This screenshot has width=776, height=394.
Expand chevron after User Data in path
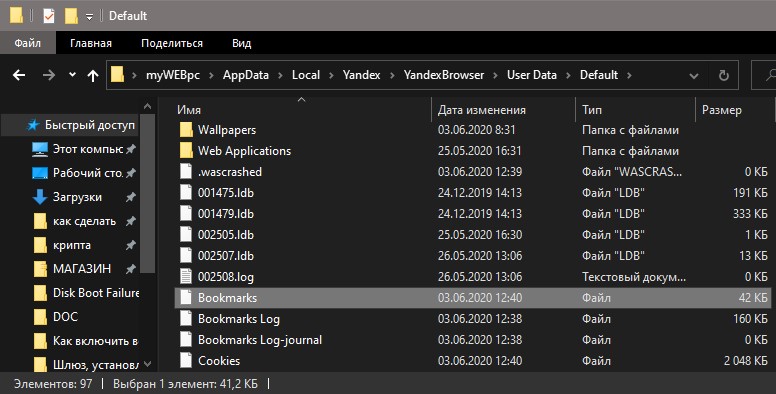point(568,76)
